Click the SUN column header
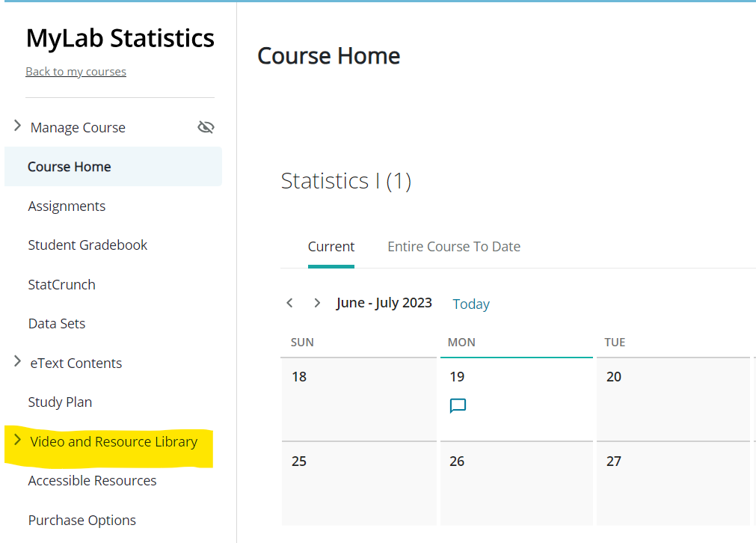 pyautogui.click(x=302, y=343)
